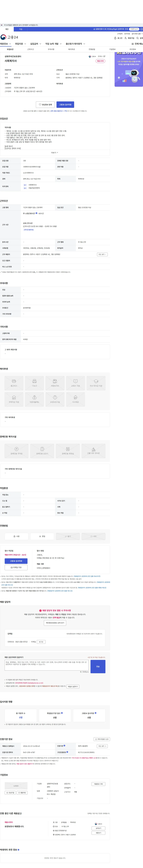The image size is (143, 868).
Task: Click the 개인 tab in the top blue bar
Action: 7,29
